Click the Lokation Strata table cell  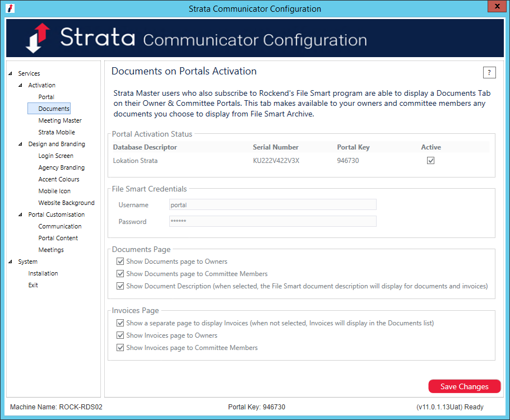point(135,161)
